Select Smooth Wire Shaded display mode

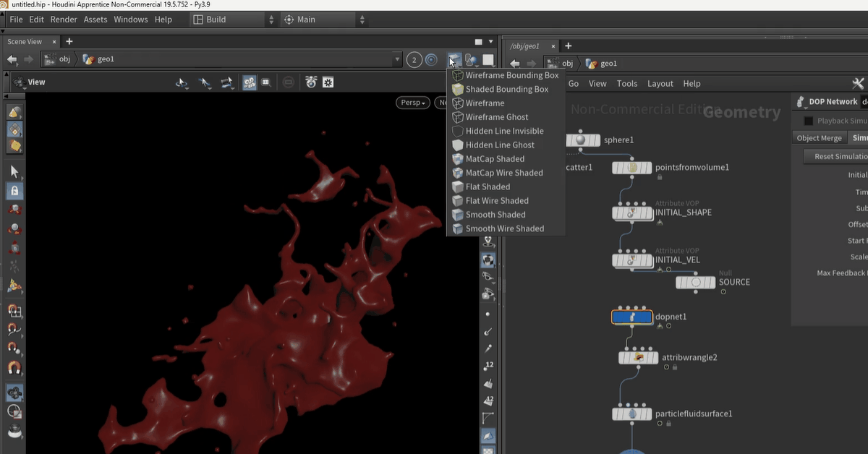pos(504,228)
